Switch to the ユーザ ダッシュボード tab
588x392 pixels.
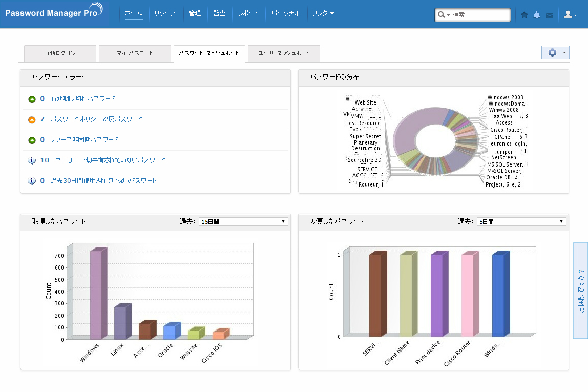pyautogui.click(x=284, y=53)
